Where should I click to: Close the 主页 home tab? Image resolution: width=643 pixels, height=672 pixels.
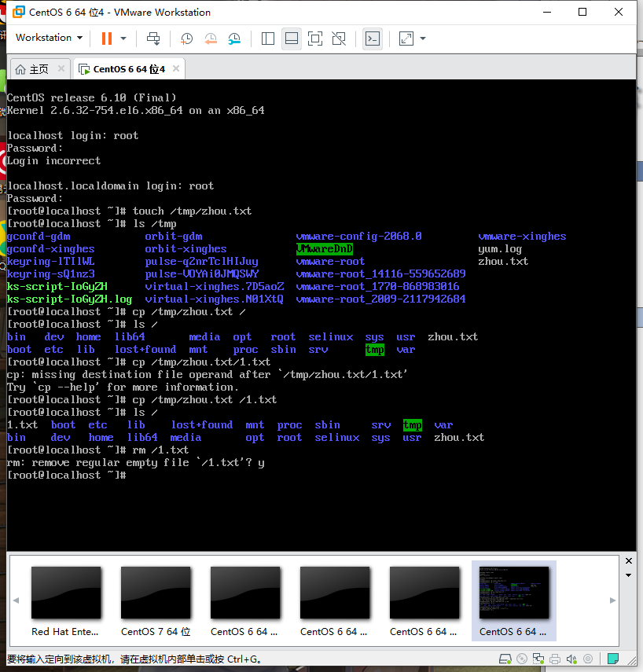61,68
